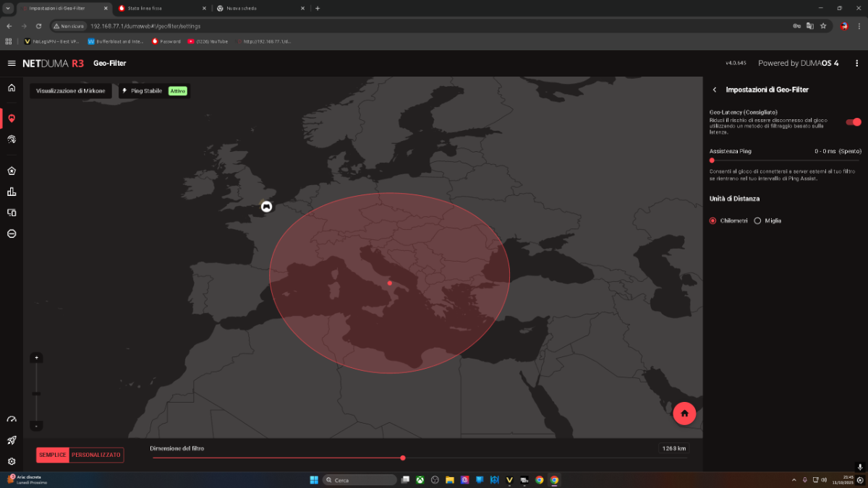Open the Ping Heatmap sidebar icon
Viewport: 868px width, 488px height.
coord(12,139)
